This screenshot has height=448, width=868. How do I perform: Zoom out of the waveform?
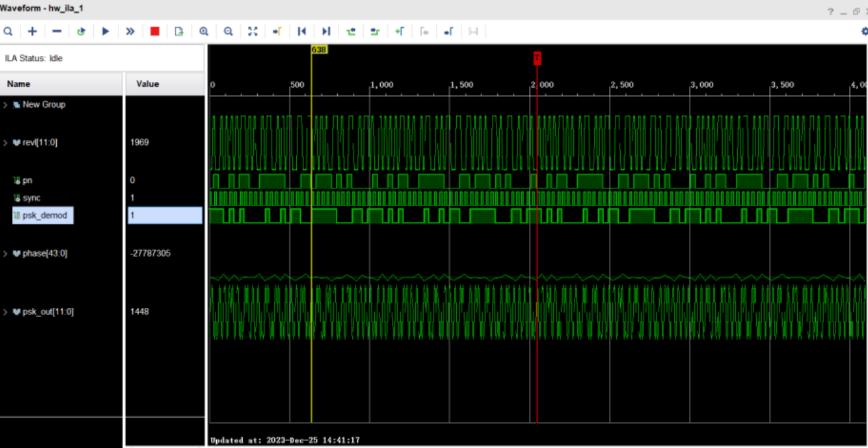coord(227,31)
